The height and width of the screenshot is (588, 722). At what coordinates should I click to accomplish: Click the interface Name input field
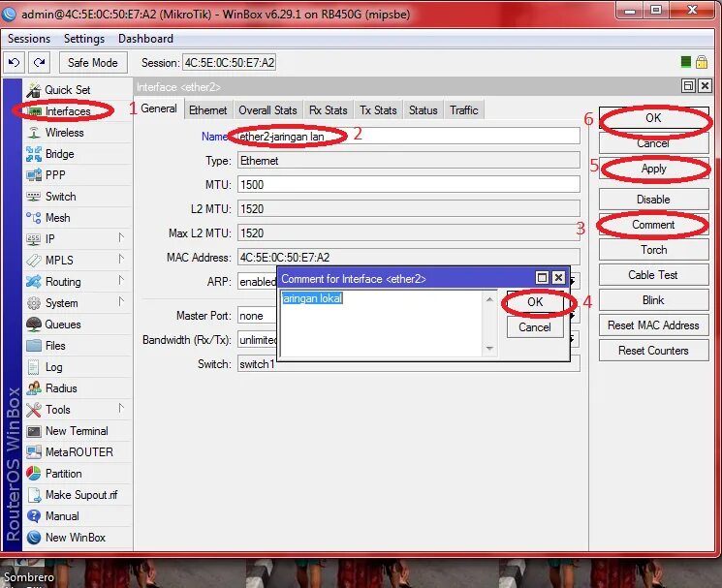(x=408, y=137)
